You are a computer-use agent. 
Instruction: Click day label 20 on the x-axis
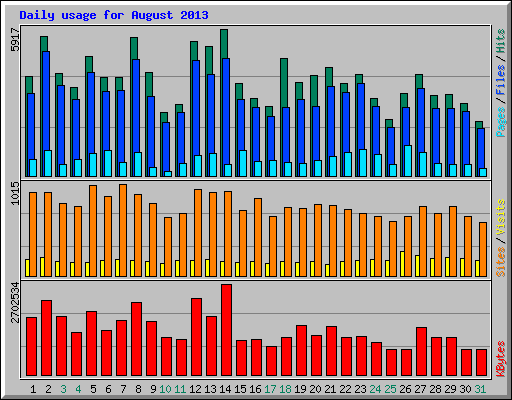(x=315, y=389)
